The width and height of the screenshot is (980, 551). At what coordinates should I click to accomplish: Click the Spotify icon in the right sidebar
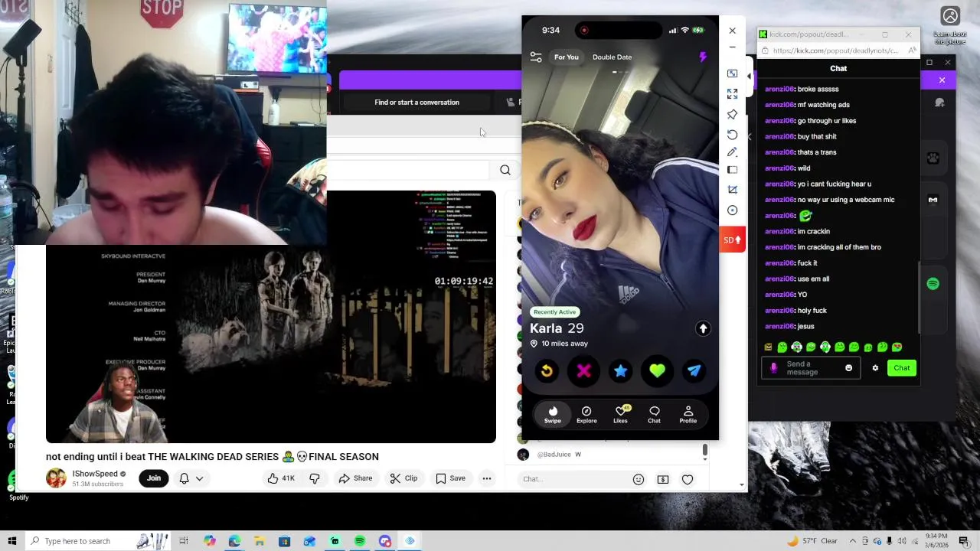click(933, 284)
